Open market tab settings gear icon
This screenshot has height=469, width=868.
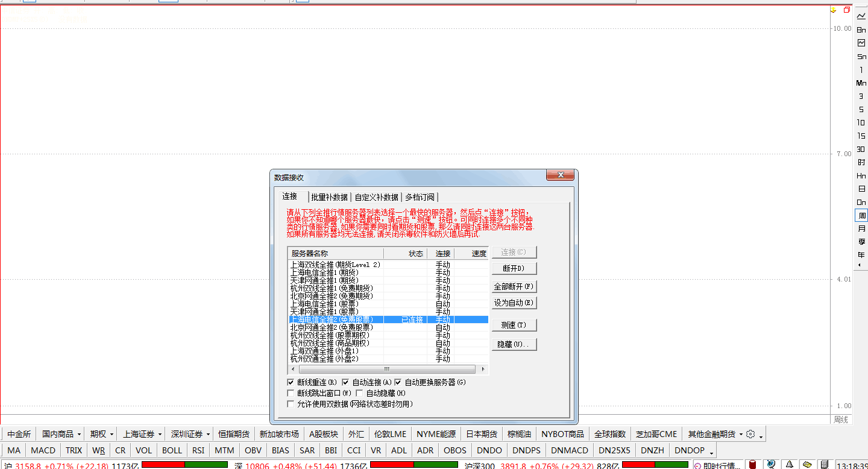(750, 434)
